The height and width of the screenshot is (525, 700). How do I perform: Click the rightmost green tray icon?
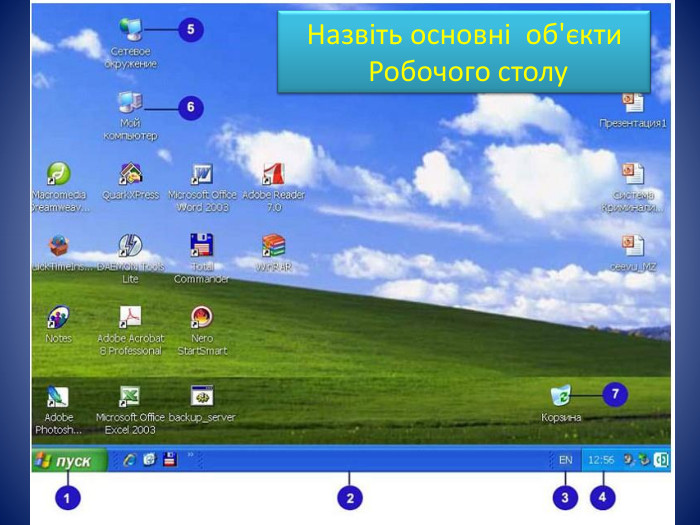661,460
